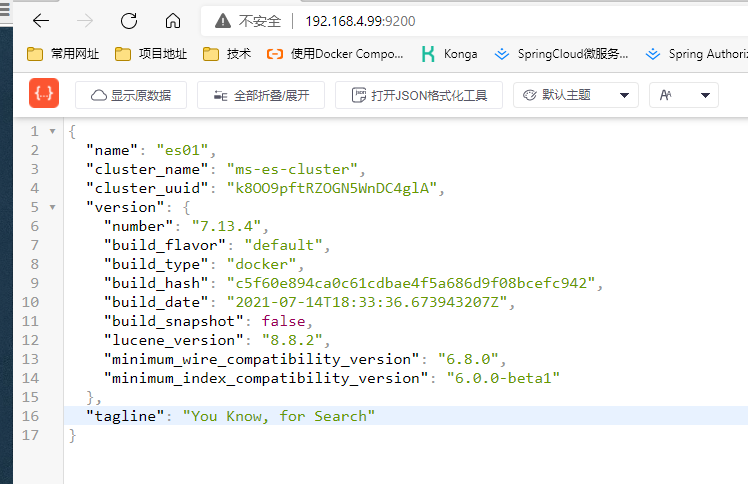Screen dimensions: 748x484
Task: Click the not-secure warning triangle icon
Action: point(223,21)
